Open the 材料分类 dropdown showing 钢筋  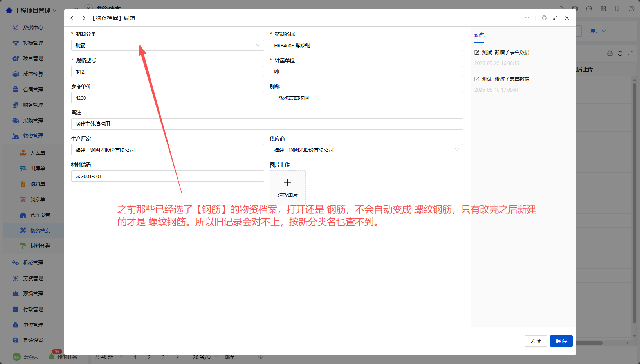168,45
